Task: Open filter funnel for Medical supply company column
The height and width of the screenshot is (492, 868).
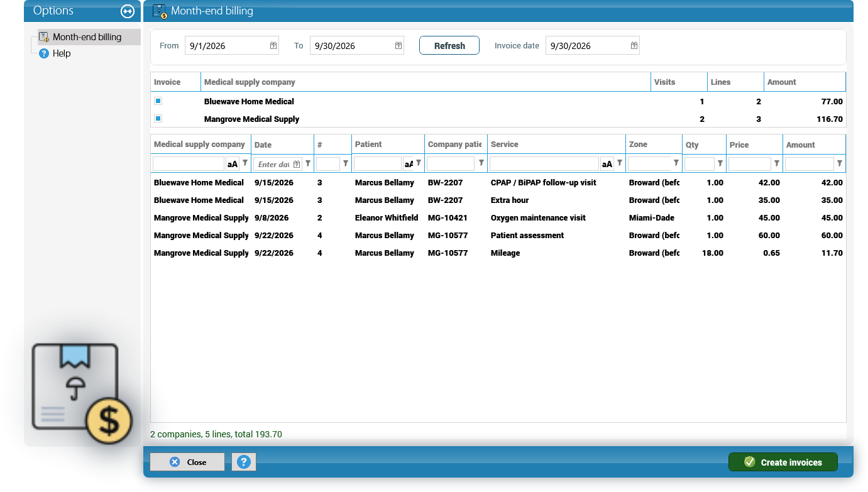Action: pyautogui.click(x=245, y=163)
